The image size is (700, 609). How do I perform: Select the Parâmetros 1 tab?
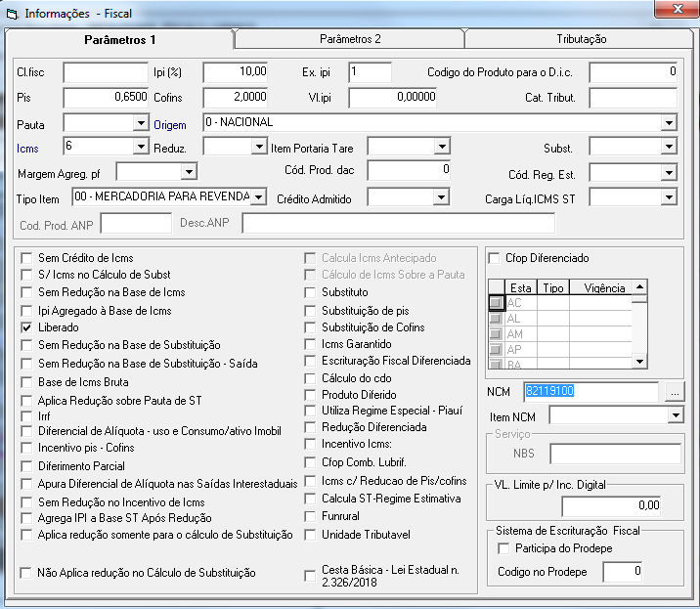pos(119,40)
